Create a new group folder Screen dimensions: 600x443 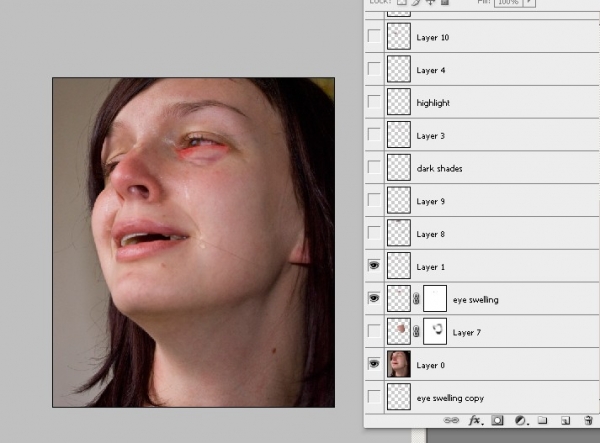pyautogui.click(x=542, y=420)
